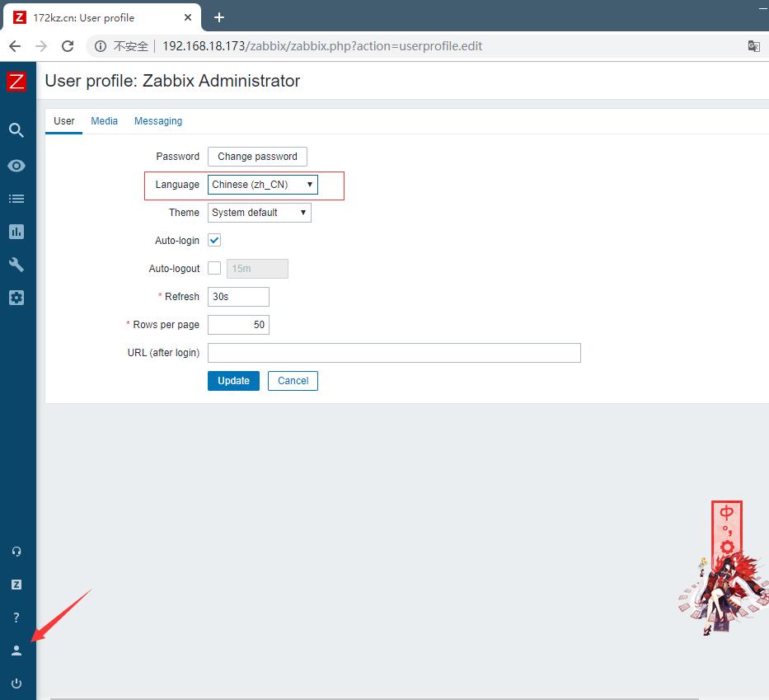
Task: Open the search magnifier in sidebar
Action: pyautogui.click(x=16, y=130)
